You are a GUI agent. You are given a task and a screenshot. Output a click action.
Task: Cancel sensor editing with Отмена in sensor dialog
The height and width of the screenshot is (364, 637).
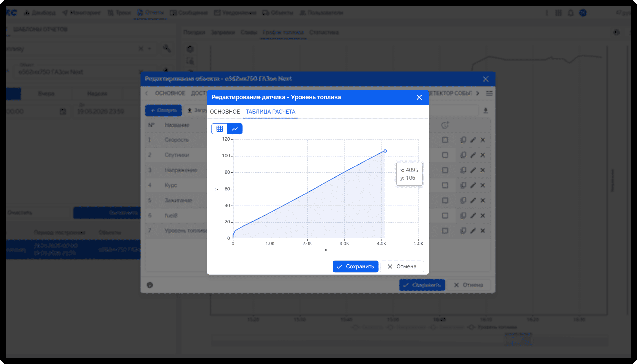(x=402, y=266)
